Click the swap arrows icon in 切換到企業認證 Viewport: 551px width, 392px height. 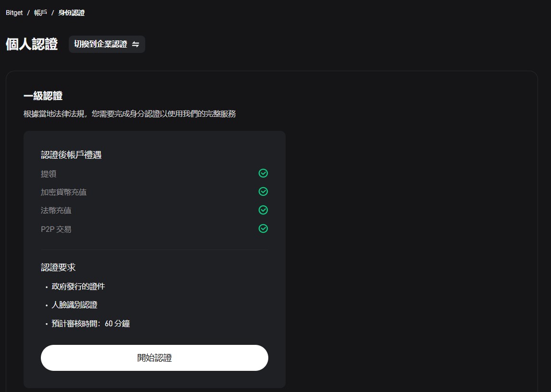(136, 44)
